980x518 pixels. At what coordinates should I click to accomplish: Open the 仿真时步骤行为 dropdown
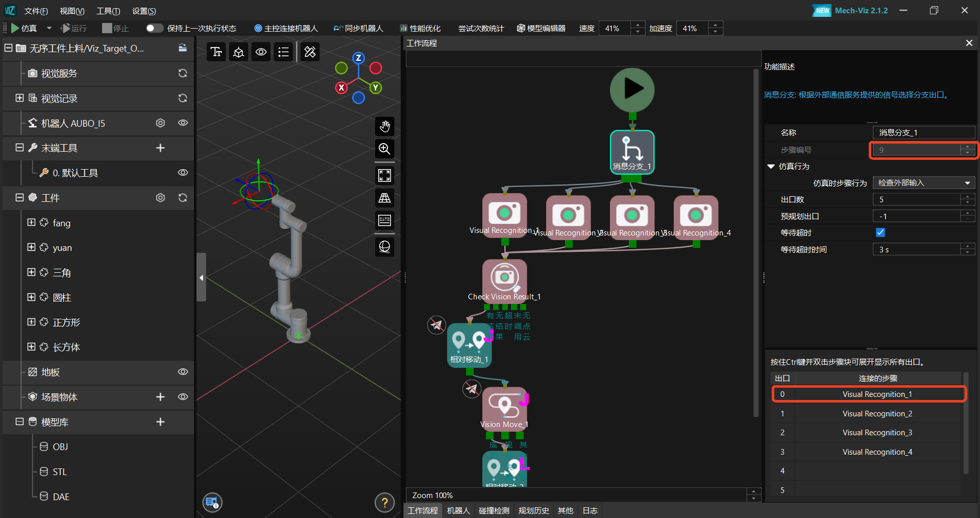pos(923,183)
